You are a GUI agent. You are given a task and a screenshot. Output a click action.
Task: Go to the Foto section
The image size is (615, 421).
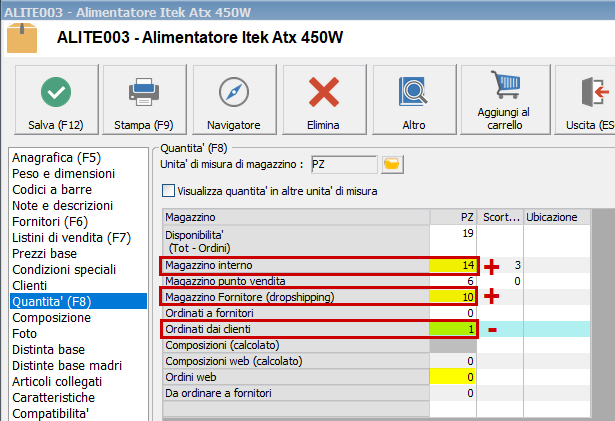(x=24, y=334)
